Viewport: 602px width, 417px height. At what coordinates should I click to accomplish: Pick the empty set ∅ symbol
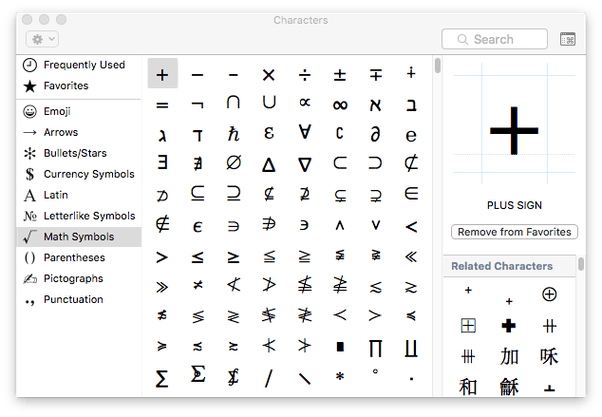click(233, 163)
